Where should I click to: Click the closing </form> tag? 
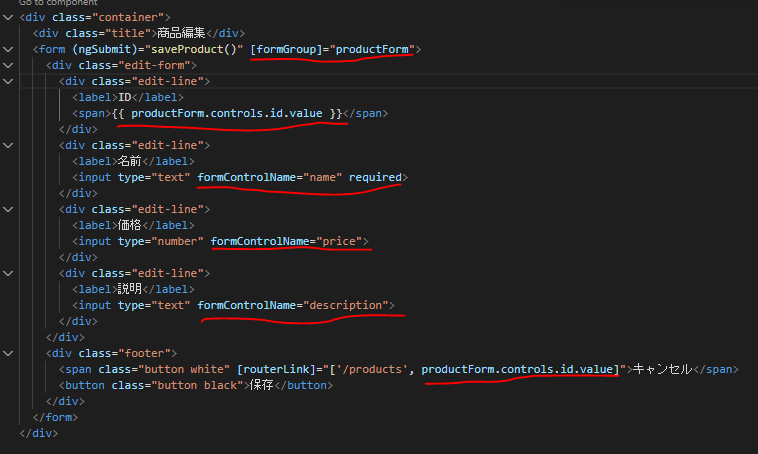55,417
